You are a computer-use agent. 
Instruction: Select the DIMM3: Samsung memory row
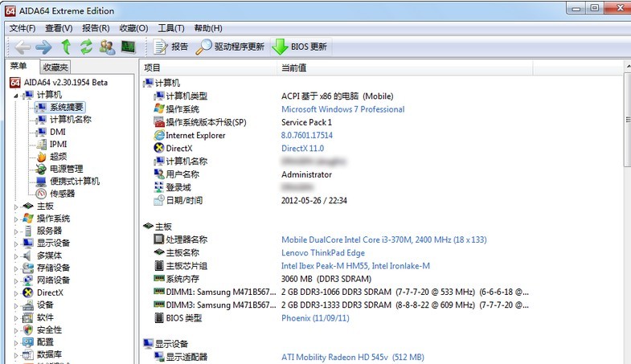(x=342, y=305)
